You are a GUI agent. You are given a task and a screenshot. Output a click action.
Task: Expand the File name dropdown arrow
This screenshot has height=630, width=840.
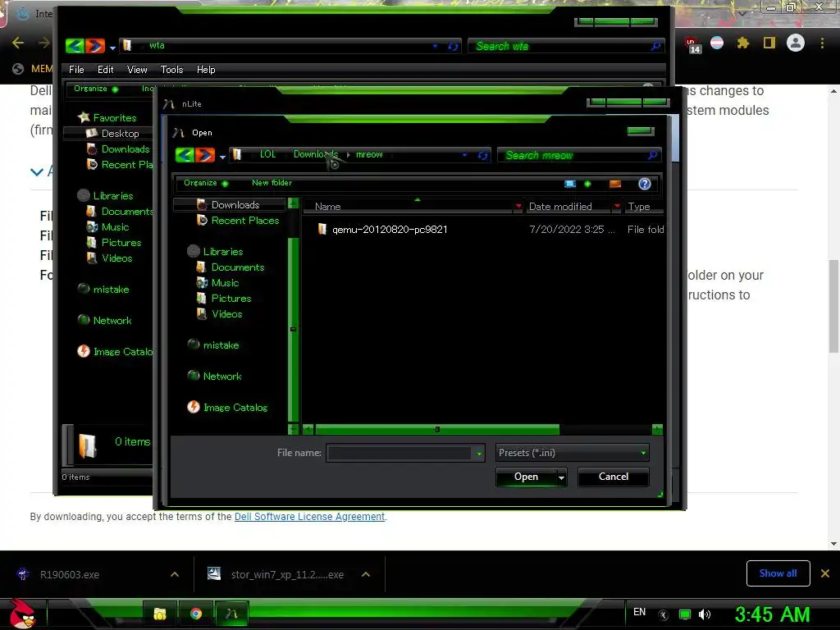tap(479, 453)
